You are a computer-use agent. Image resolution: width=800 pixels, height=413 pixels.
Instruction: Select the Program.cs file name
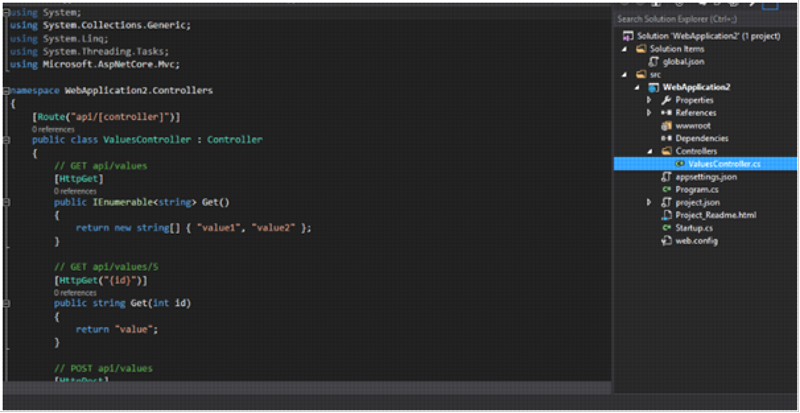[x=697, y=189]
